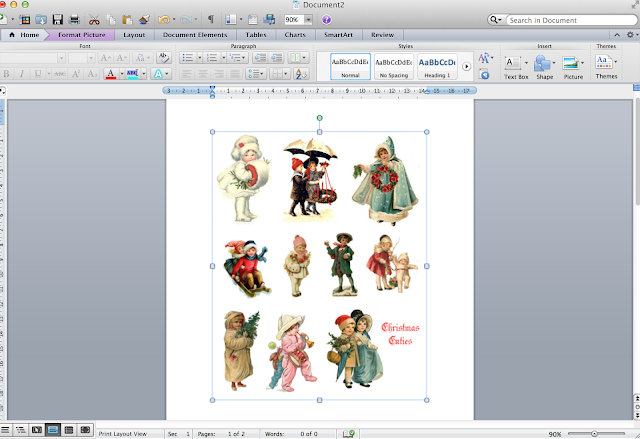Image resolution: width=640 pixels, height=439 pixels.
Task: Apply the Heading 1 style
Action: [437, 66]
